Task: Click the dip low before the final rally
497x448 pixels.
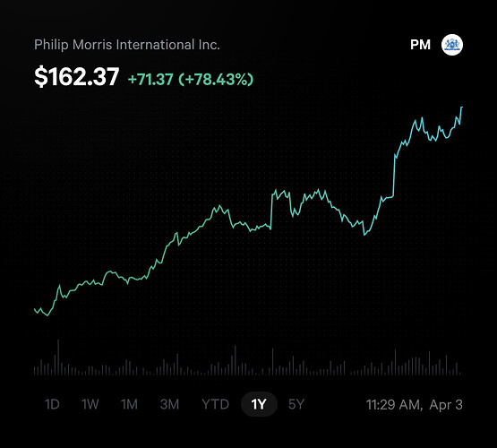Action: (364, 235)
